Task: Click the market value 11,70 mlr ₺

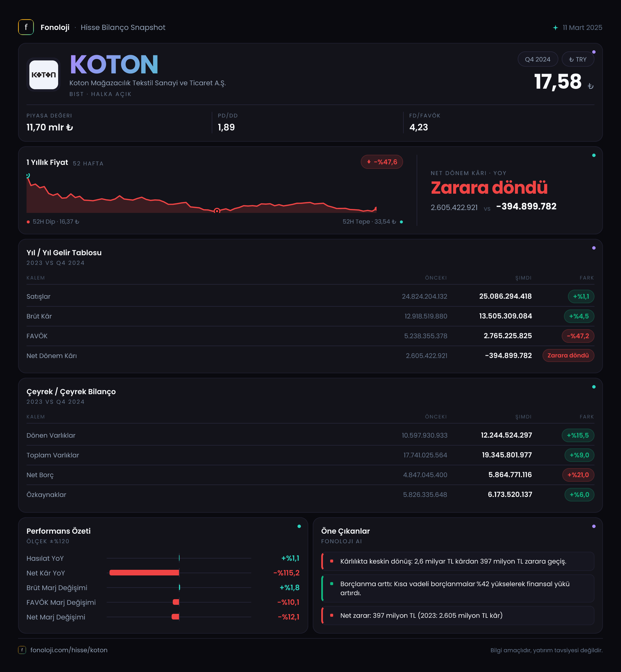Action: [x=50, y=127]
